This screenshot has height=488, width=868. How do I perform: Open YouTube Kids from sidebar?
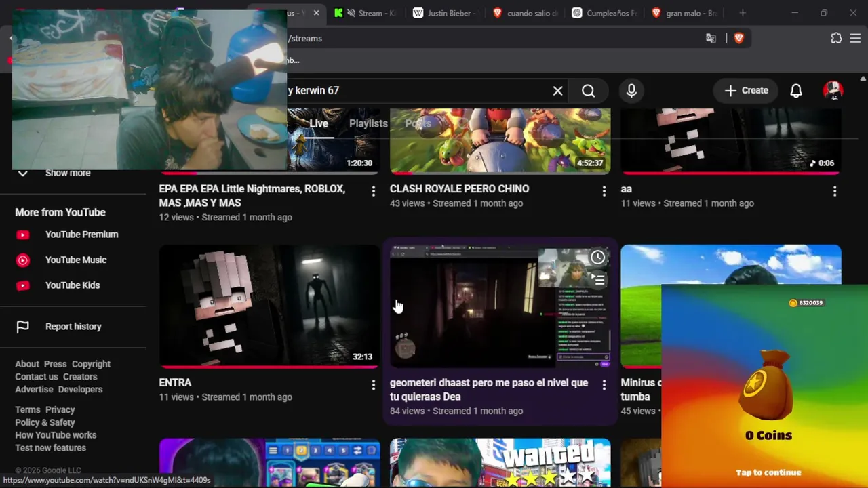point(73,285)
